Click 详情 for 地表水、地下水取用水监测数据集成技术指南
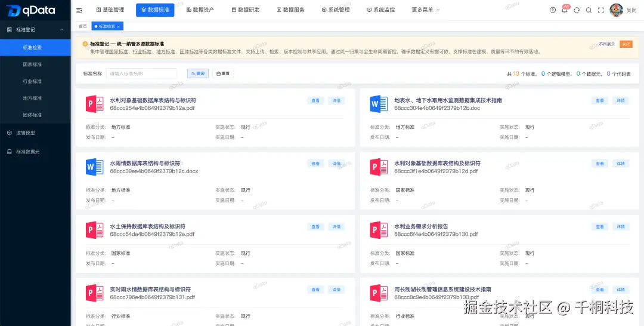The height and width of the screenshot is (326, 644). tap(621, 101)
